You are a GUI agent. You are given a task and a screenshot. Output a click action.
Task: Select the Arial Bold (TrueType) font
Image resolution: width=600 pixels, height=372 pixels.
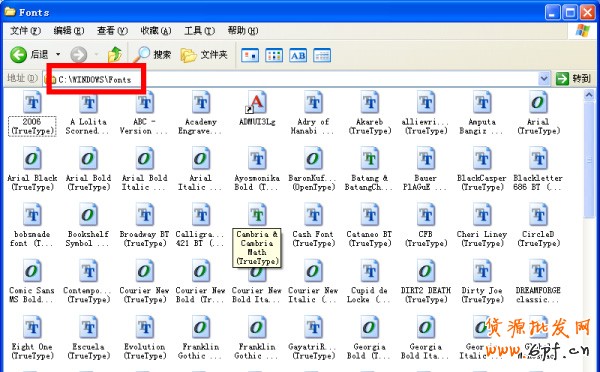pyautogui.click(x=88, y=170)
